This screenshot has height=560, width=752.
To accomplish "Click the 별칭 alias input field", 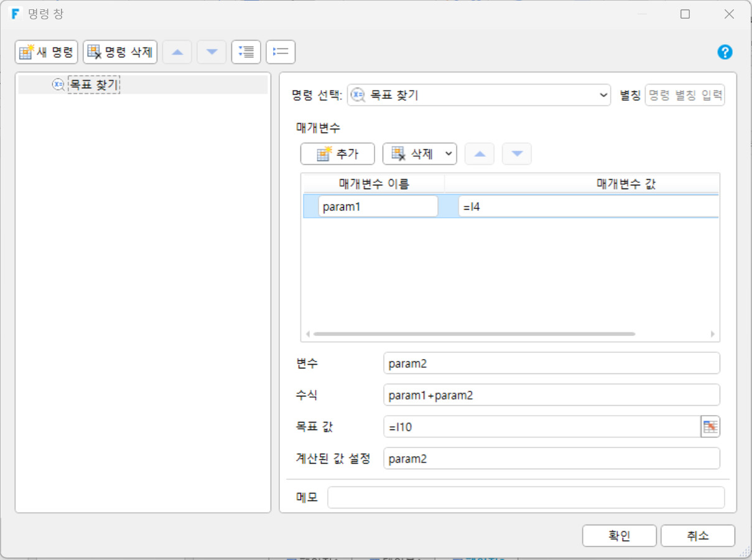I will click(685, 95).
